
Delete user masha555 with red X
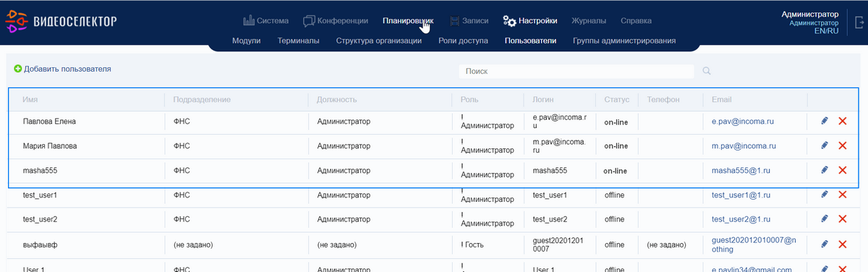click(843, 170)
